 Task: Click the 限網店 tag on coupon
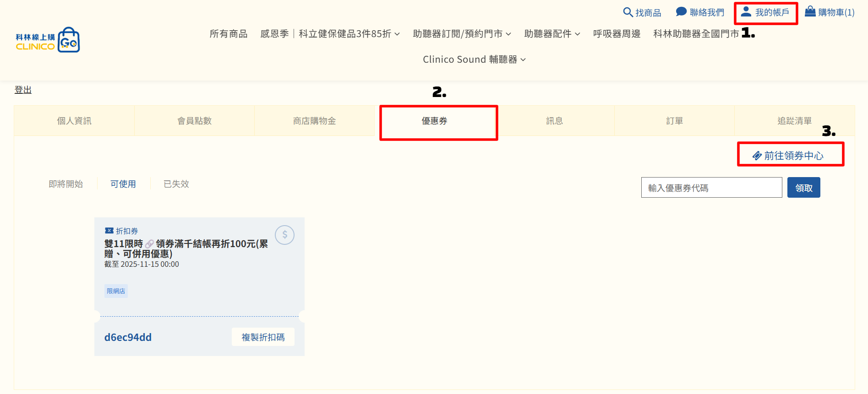tap(116, 291)
